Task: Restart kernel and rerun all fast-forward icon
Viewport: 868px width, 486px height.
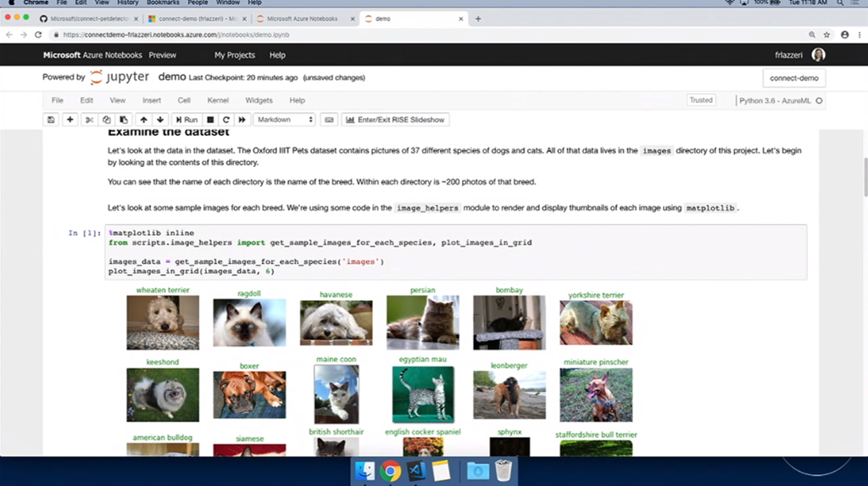Action: point(242,120)
